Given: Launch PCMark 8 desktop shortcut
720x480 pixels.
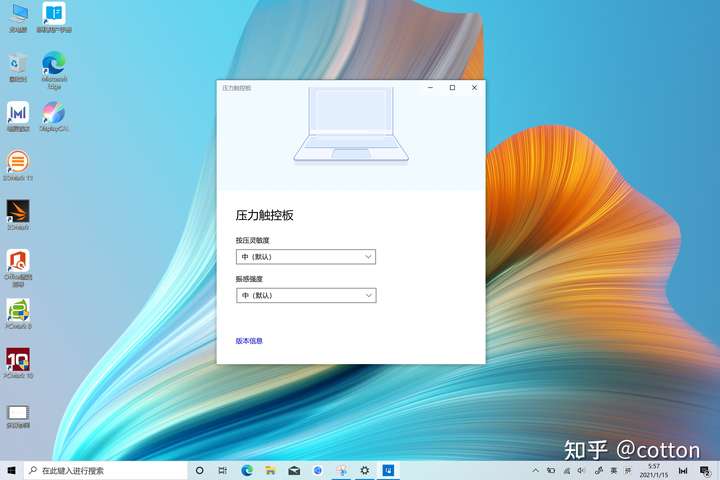Looking at the screenshot, I should point(18,314).
